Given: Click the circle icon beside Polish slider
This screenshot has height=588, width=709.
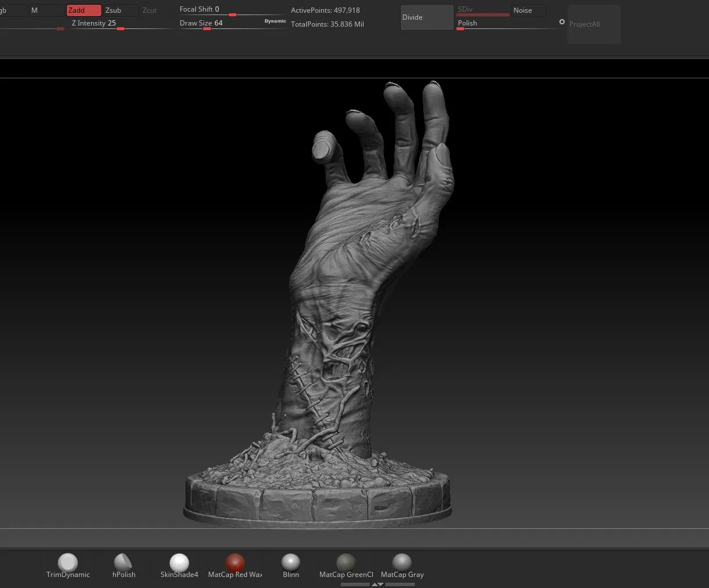Looking at the screenshot, I should pos(562,22).
